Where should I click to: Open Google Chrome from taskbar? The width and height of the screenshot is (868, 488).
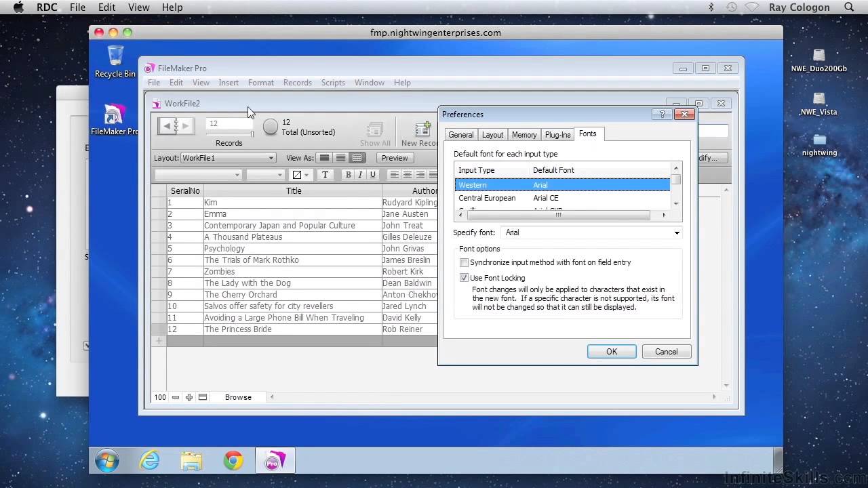pos(233,462)
